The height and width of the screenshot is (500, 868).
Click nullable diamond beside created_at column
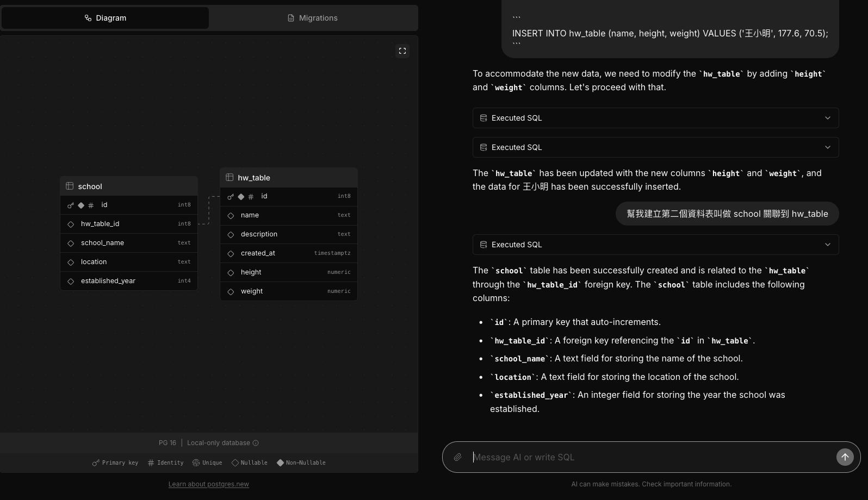(231, 253)
